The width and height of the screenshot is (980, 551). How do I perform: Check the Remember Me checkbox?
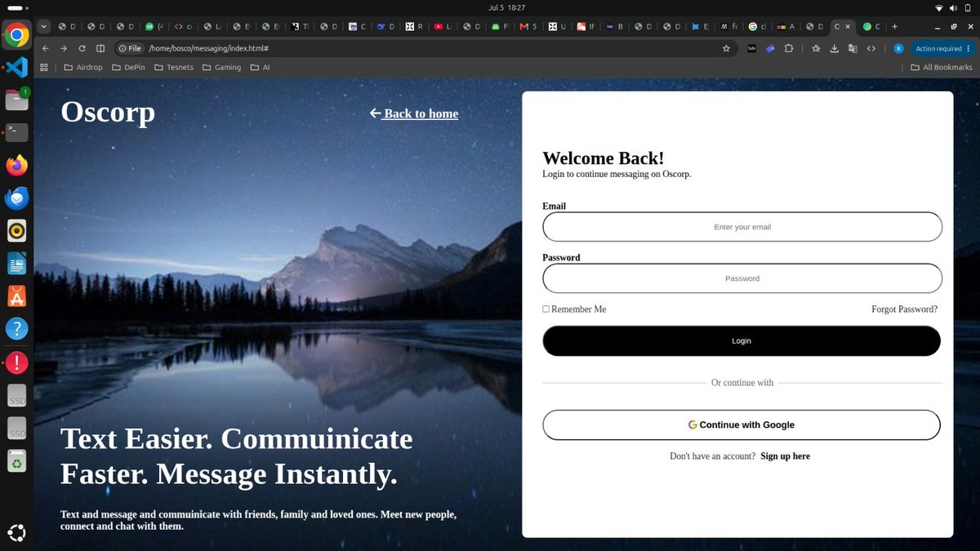pyautogui.click(x=546, y=309)
